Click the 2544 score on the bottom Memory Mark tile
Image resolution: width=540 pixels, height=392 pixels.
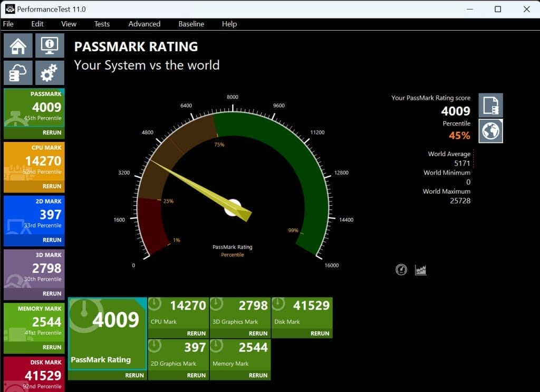click(253, 348)
